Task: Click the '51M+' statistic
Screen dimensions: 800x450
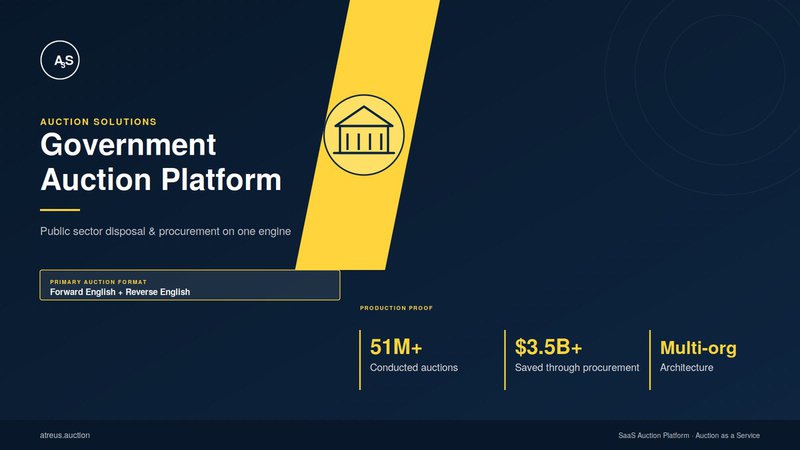Action: [x=396, y=347]
